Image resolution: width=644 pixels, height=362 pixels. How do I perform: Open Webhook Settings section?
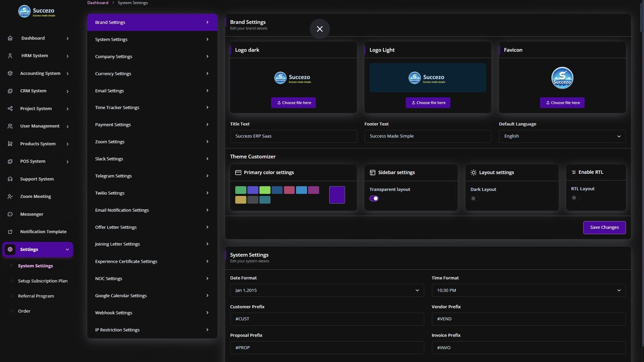pyautogui.click(x=152, y=313)
